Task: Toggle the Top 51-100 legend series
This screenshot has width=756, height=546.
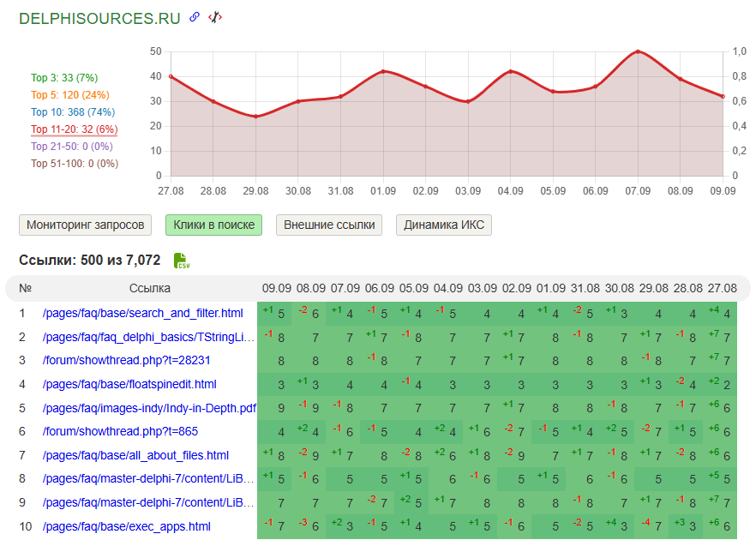Action: tap(75, 164)
